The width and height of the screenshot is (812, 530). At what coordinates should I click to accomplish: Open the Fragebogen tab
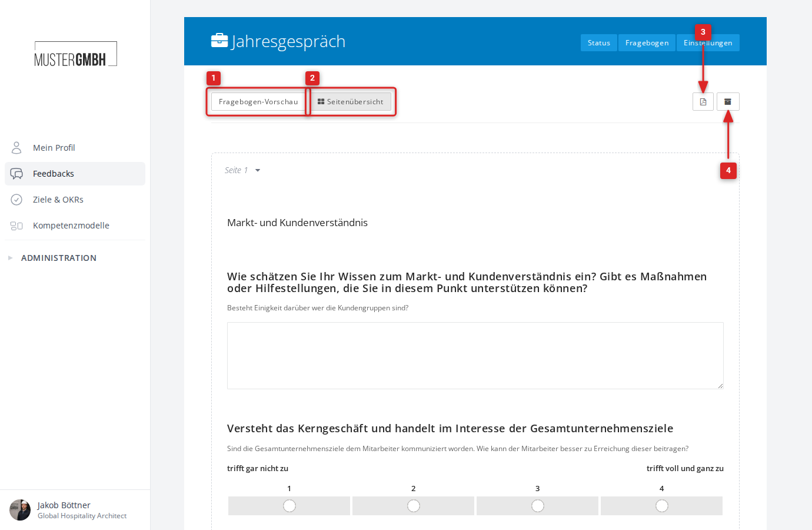tap(647, 43)
